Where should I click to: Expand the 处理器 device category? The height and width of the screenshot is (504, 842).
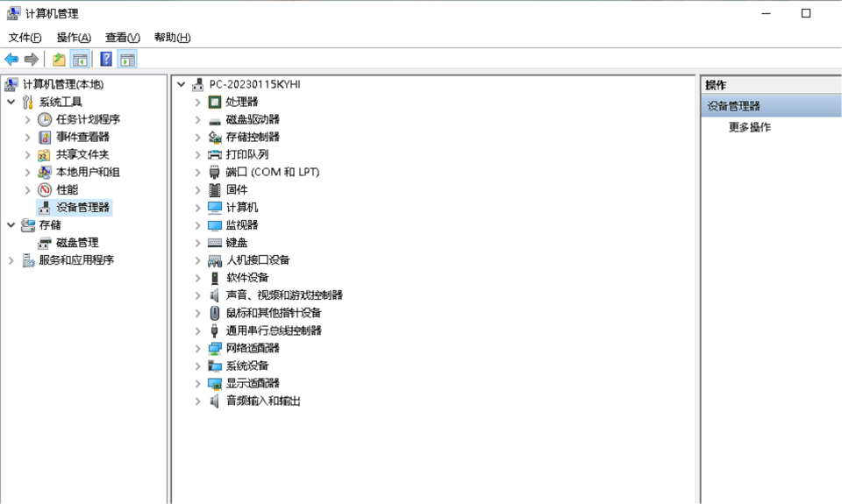coord(197,102)
